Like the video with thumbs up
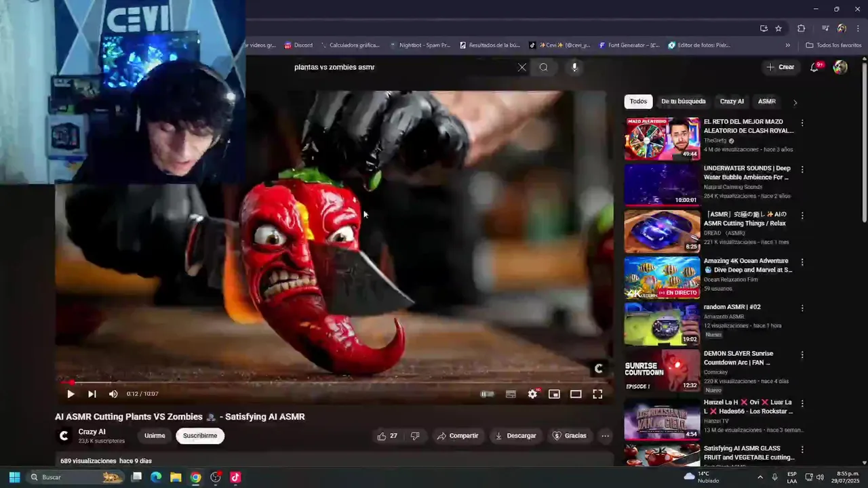The height and width of the screenshot is (488, 868). (387, 436)
